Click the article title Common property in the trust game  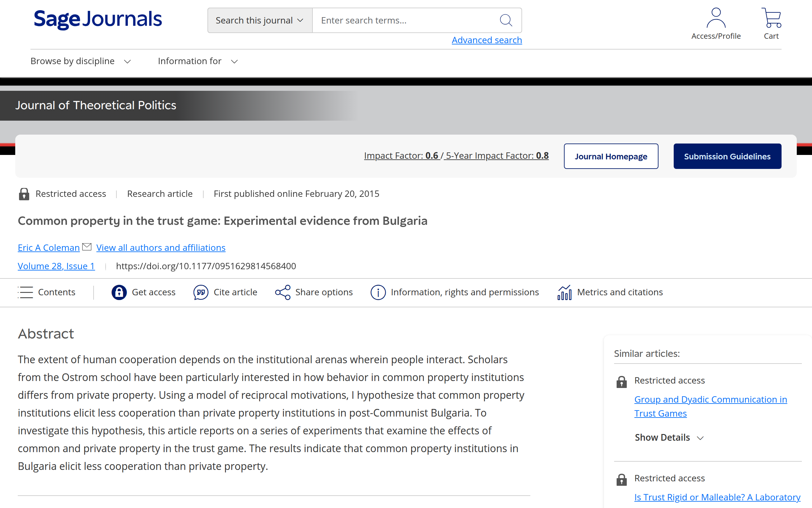222,221
